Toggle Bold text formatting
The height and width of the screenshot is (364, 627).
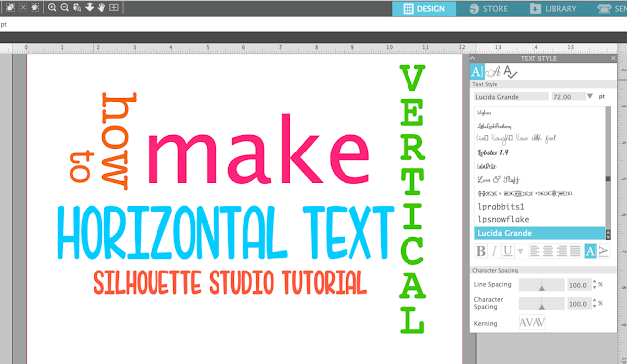[481, 251]
